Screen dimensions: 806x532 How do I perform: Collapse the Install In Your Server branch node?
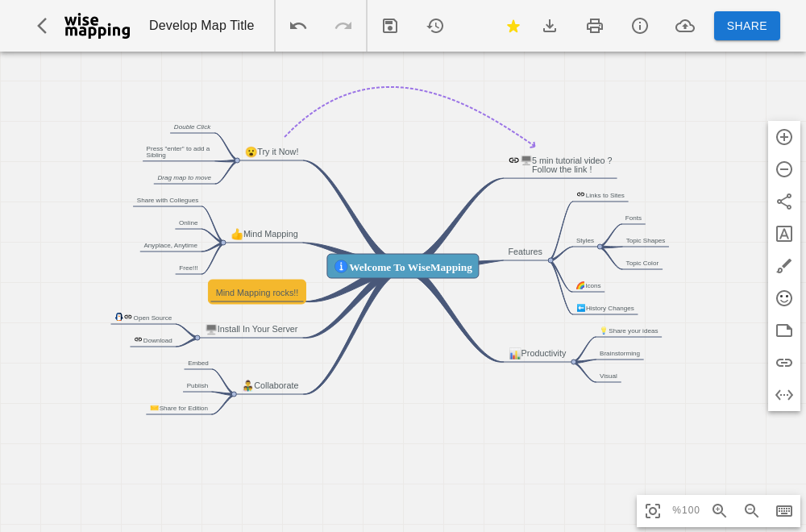click(197, 338)
